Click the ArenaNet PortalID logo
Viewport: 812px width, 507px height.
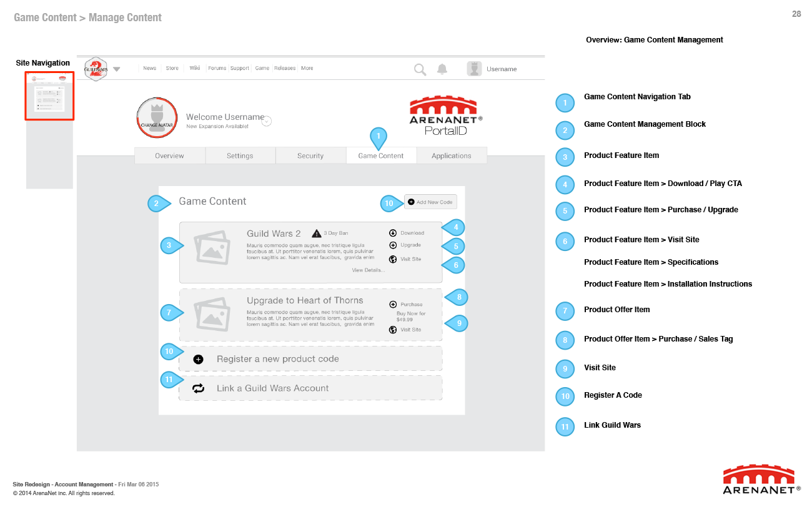[x=446, y=116]
